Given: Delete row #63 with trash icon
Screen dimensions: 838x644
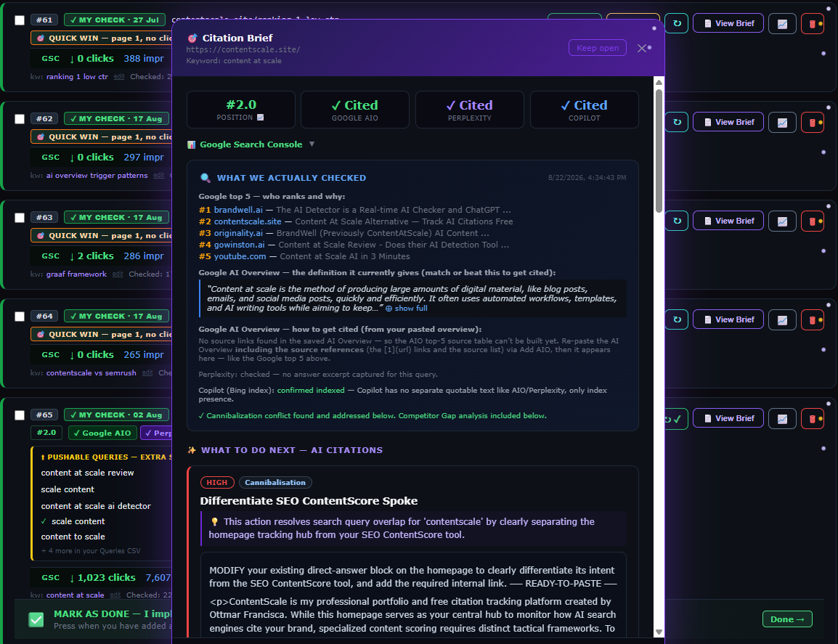Looking at the screenshot, I should pyautogui.click(x=813, y=221).
